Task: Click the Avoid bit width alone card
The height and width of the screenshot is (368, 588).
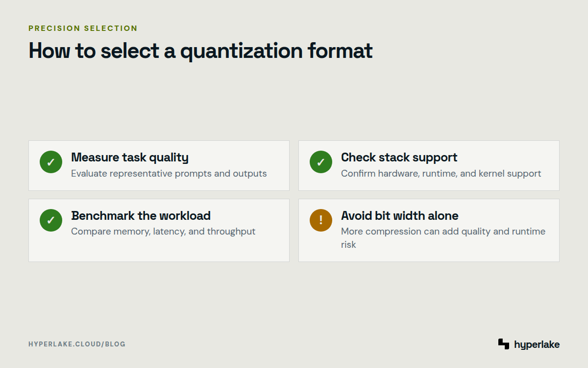Action: [429, 230]
